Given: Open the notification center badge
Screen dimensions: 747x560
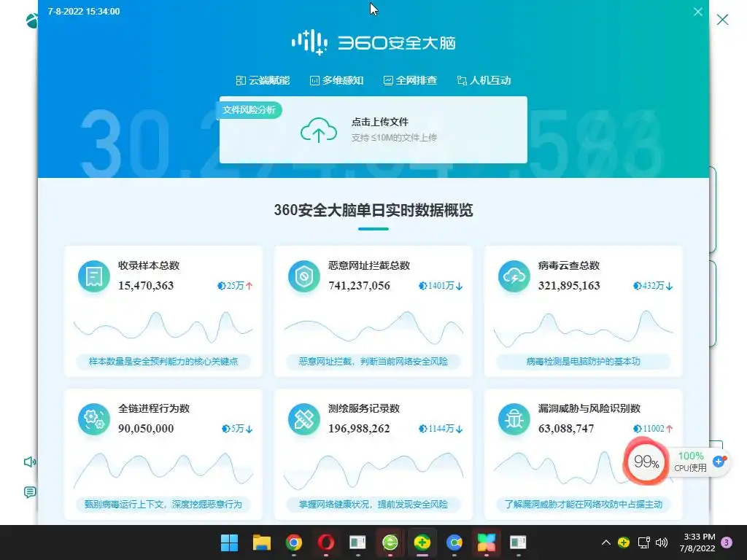Looking at the screenshot, I should tap(727, 542).
